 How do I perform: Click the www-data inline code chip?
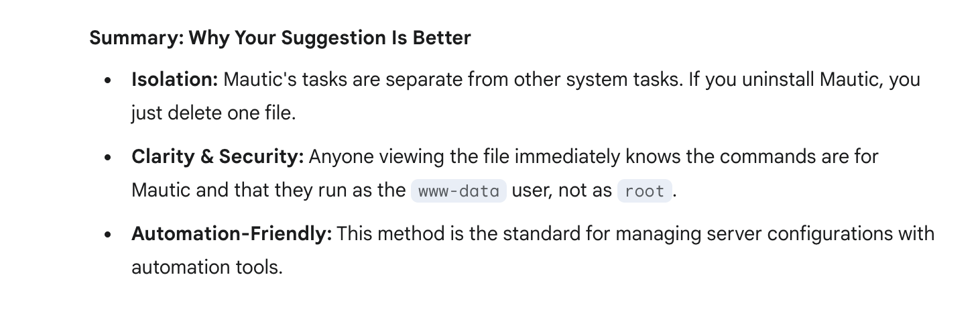458,191
